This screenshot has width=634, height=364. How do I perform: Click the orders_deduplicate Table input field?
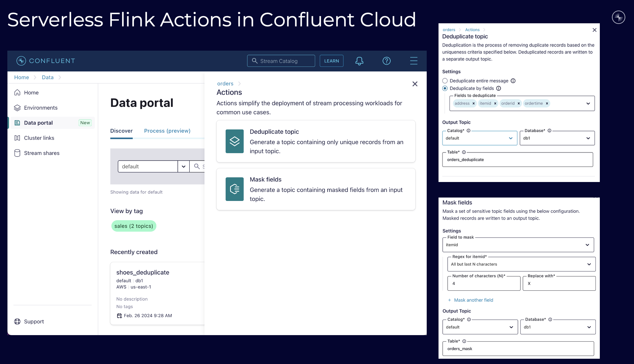[x=517, y=160]
